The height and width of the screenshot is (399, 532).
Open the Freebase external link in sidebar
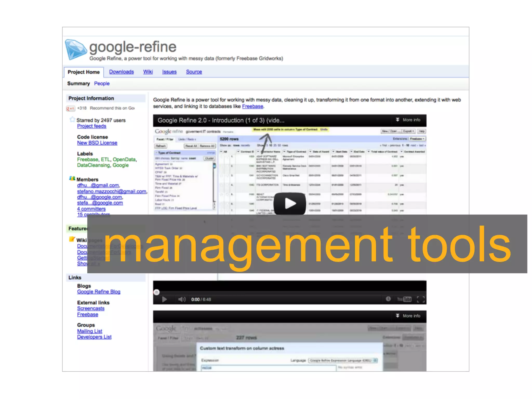pyautogui.click(x=88, y=315)
